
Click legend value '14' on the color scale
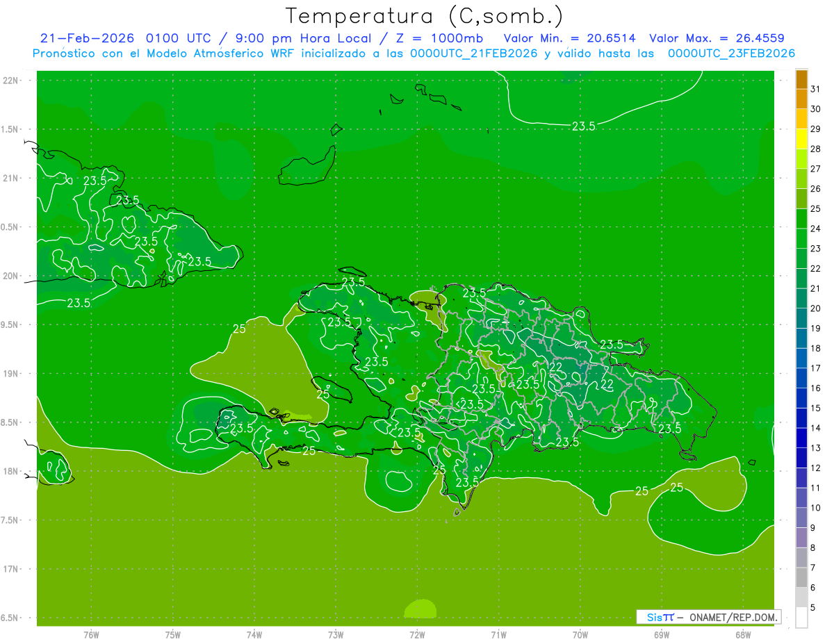[x=816, y=428]
